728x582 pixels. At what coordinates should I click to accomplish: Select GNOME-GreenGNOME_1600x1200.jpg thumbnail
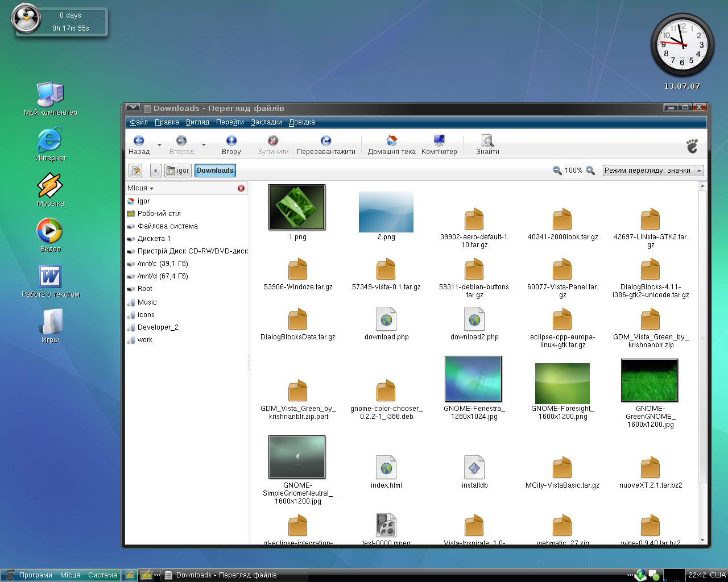point(650,380)
